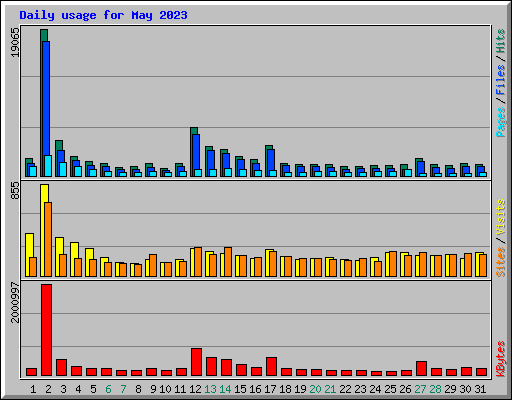Click the day 7 green axis label
The height and width of the screenshot is (400, 512).
(x=123, y=389)
